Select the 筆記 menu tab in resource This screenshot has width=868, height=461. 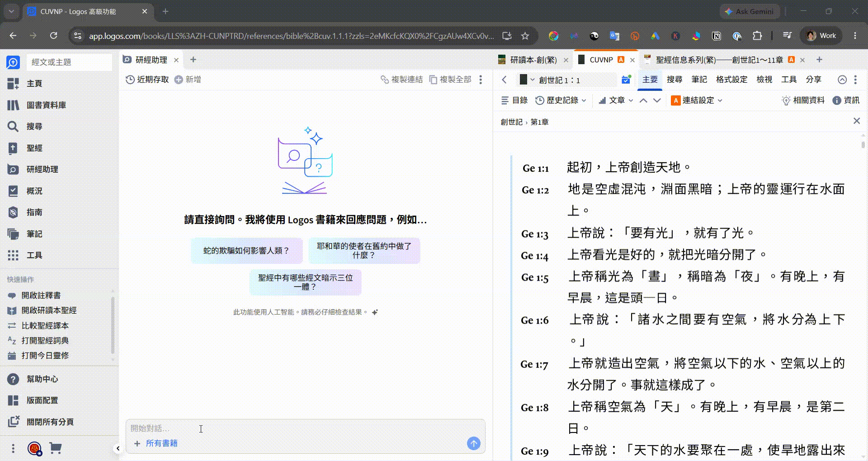click(x=699, y=80)
